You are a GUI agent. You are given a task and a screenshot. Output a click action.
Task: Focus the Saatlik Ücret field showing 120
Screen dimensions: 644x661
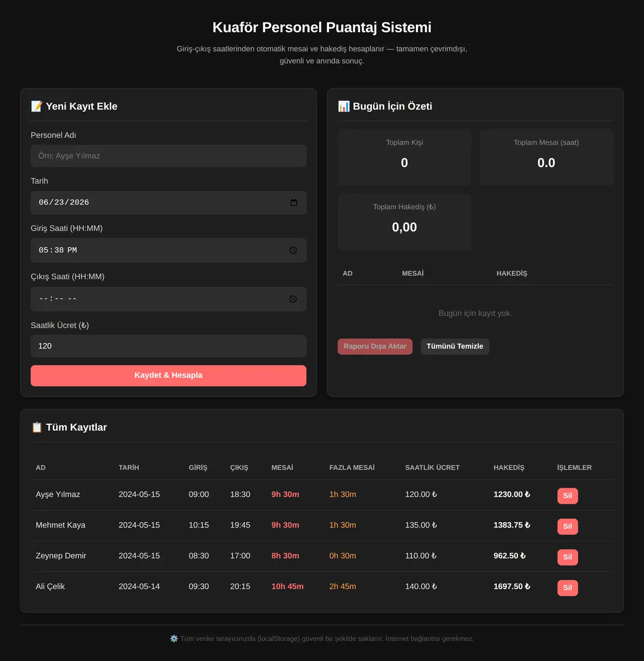(x=169, y=346)
